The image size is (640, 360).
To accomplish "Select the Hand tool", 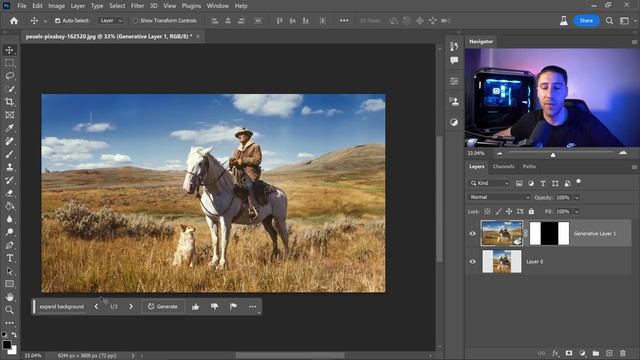I will [x=9, y=297].
